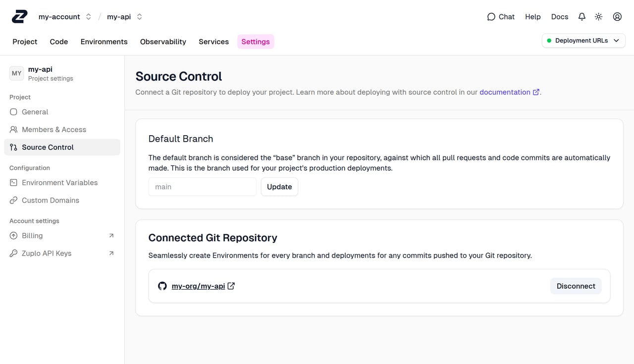Click external link icon after documentation
Screen dimensions: 634x364
[x=536, y=92]
